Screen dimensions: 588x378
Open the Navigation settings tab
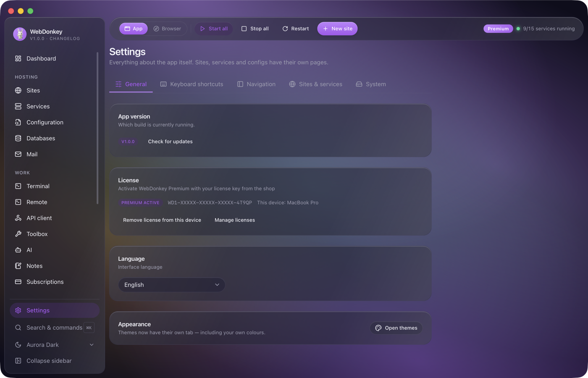tap(257, 84)
